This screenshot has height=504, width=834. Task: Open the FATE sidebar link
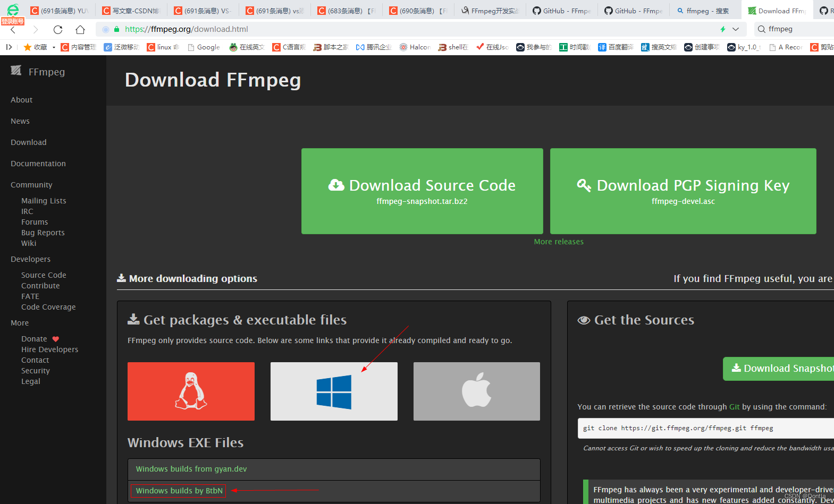point(30,296)
